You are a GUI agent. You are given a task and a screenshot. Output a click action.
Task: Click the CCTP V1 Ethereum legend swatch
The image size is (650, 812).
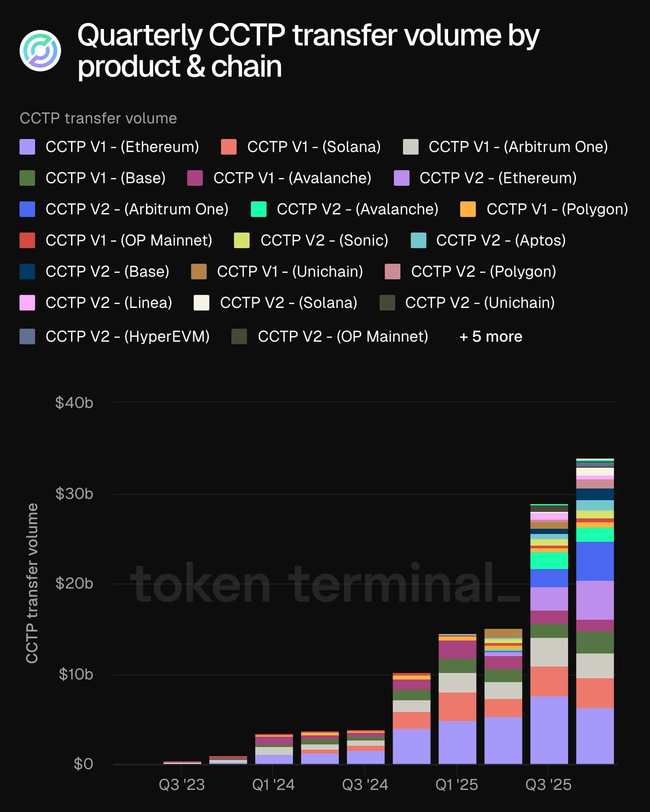[27, 147]
